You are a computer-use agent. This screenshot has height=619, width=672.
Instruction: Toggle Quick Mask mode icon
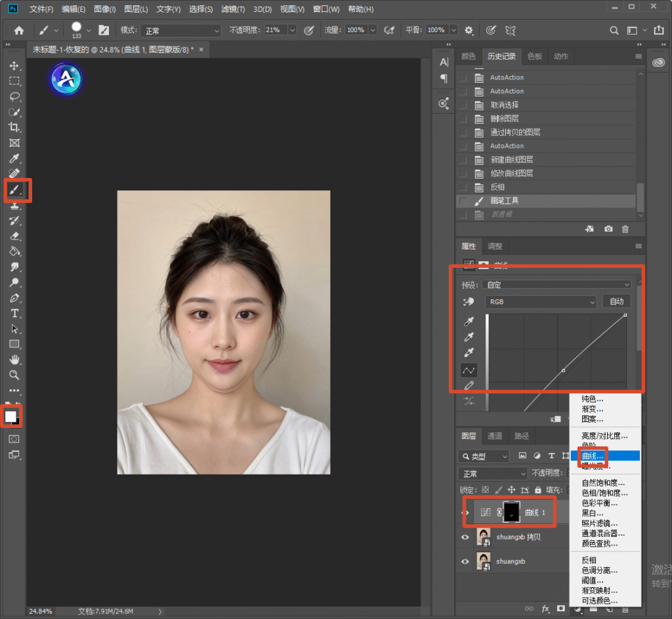(14, 439)
